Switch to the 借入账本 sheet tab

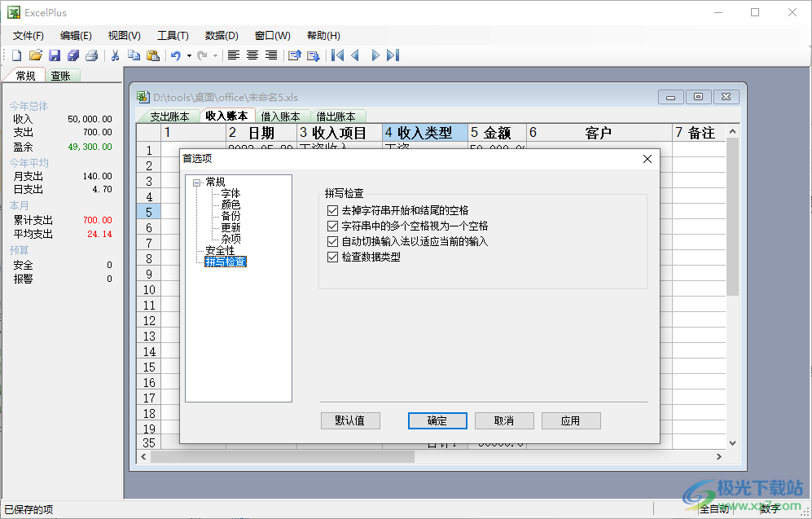pyautogui.click(x=281, y=117)
